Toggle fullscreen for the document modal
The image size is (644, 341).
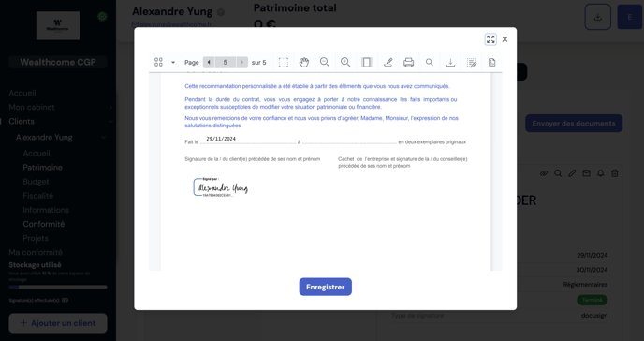490,39
